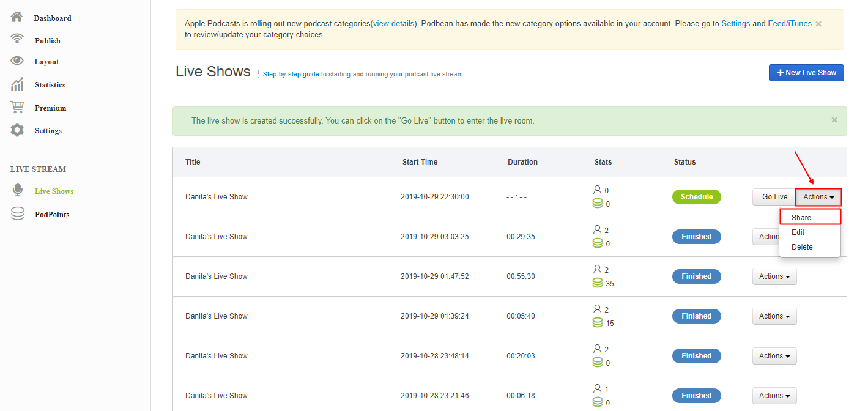Close the Apple Podcasts category notice

click(x=818, y=24)
